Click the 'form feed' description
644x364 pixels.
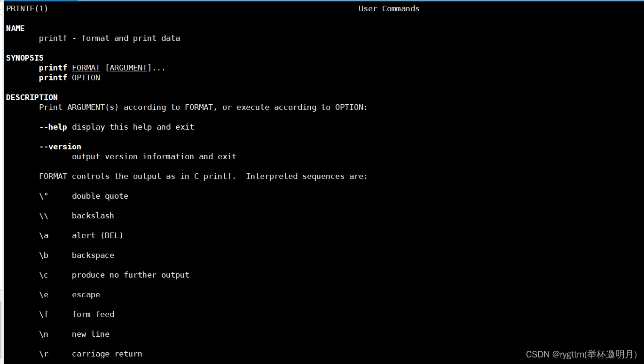(93, 314)
